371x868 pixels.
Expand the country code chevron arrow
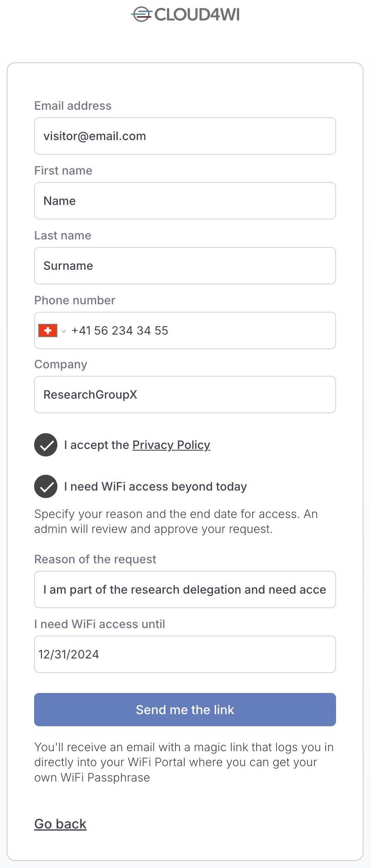[x=64, y=331]
